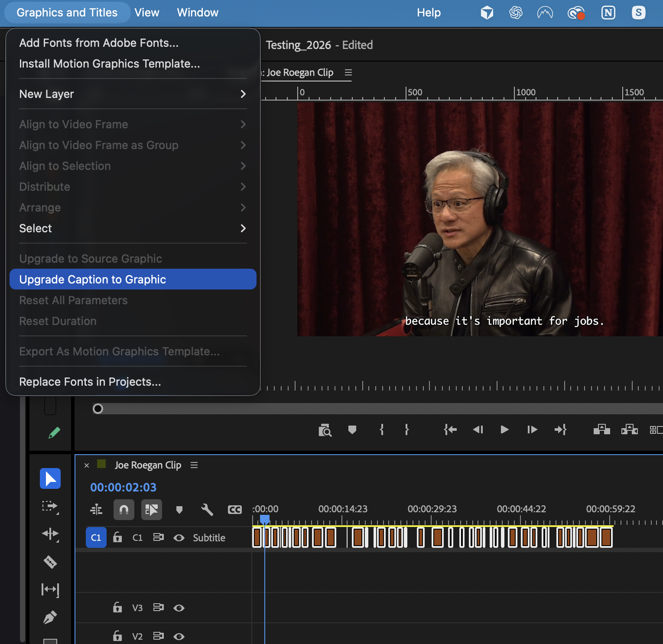Open the captions CC track options

tap(235, 510)
